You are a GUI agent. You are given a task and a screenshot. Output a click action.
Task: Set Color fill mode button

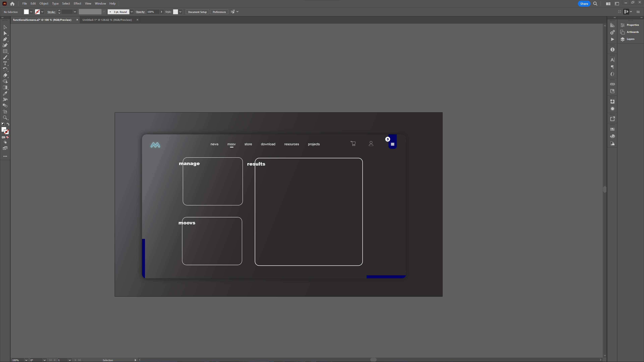tap(3, 137)
